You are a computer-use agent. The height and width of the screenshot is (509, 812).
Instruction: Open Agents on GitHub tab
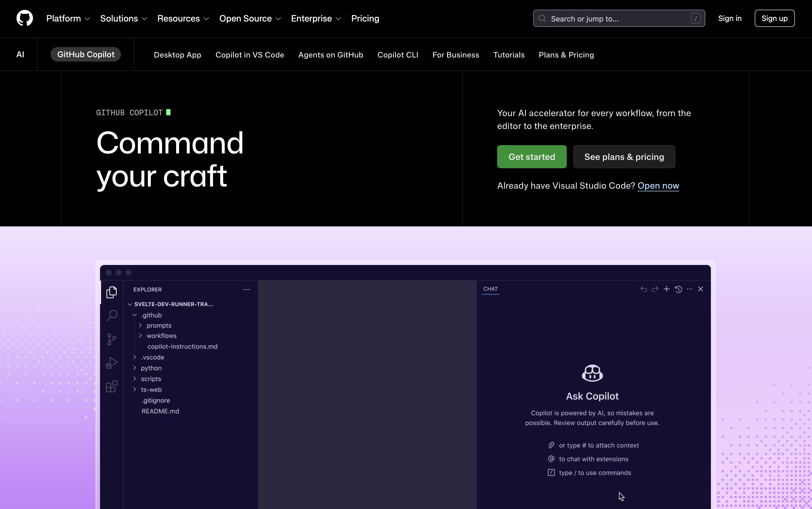(x=331, y=55)
